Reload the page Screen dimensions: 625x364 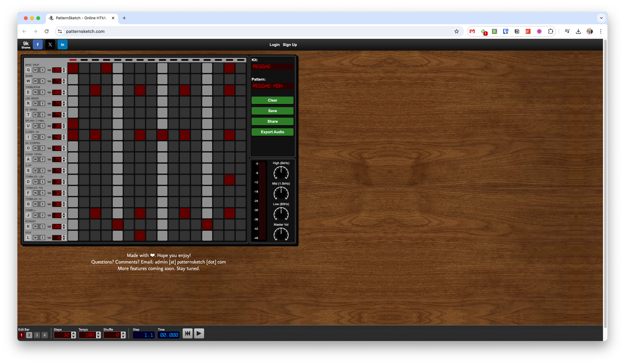(x=47, y=31)
